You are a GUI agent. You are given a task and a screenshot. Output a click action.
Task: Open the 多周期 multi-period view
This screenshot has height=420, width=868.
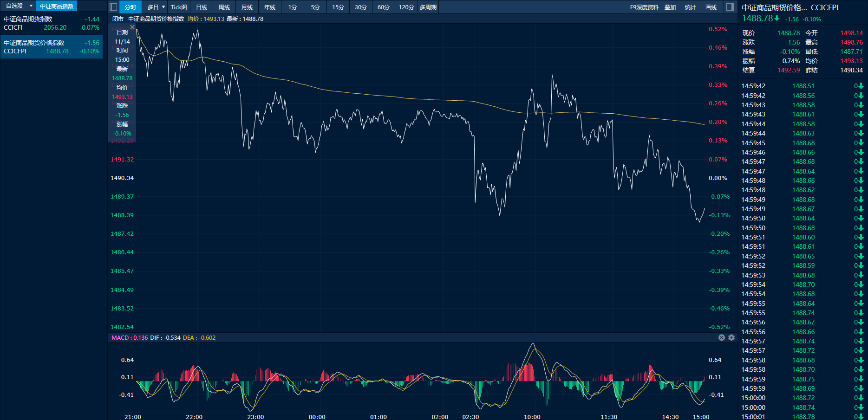428,7
